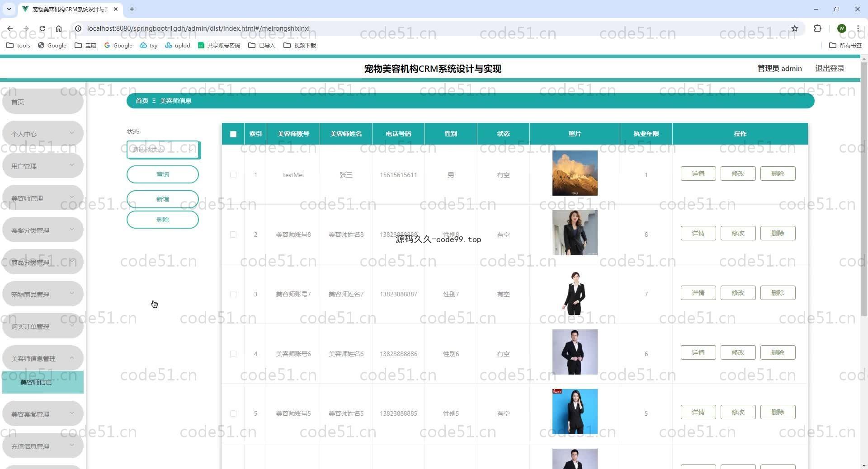View site information icon in address bar
This screenshot has width=868, height=469.
(x=78, y=28)
